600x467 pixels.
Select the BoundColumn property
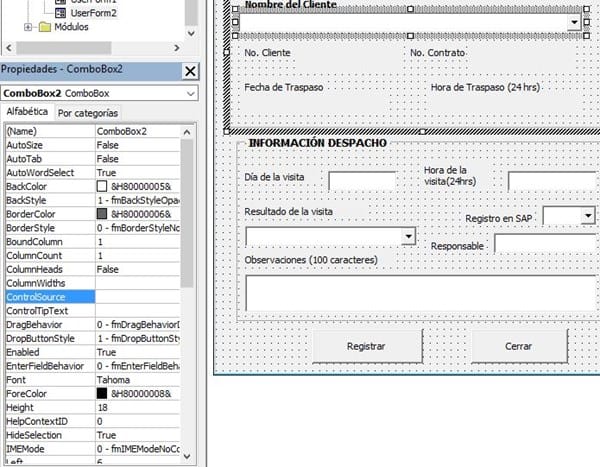pos(50,242)
